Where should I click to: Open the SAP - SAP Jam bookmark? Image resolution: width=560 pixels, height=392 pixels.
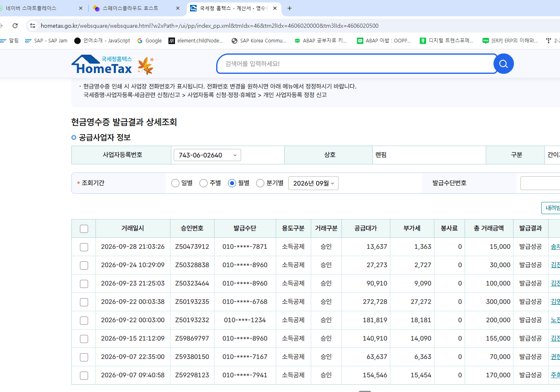coord(46,41)
